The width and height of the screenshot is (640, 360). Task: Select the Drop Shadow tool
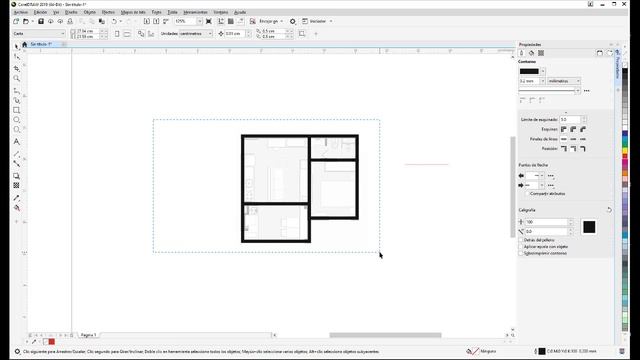pyautogui.click(x=16, y=176)
